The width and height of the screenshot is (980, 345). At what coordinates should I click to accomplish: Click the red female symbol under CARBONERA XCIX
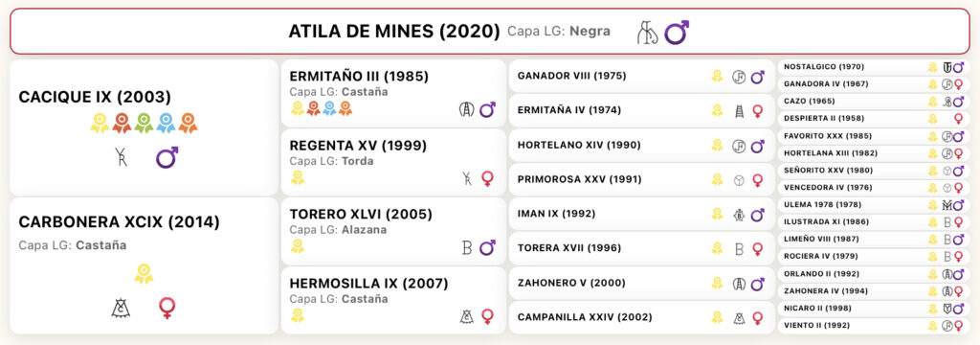(x=167, y=308)
